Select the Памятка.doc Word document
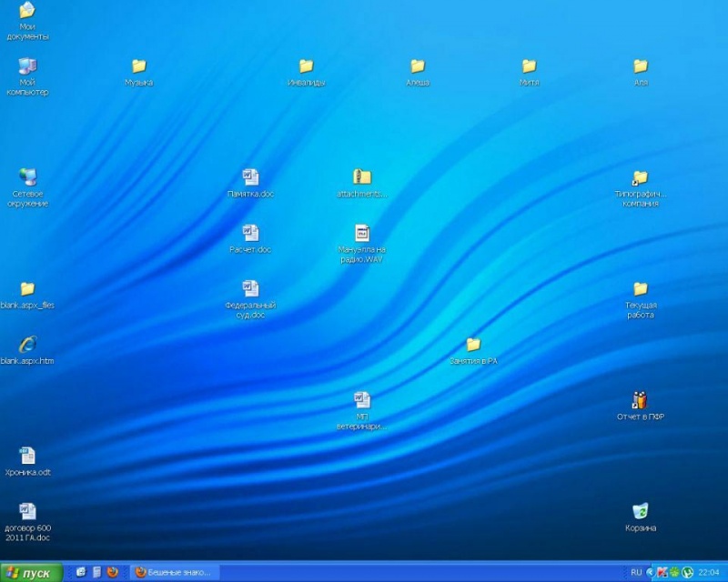The image size is (728, 582). pyautogui.click(x=250, y=177)
